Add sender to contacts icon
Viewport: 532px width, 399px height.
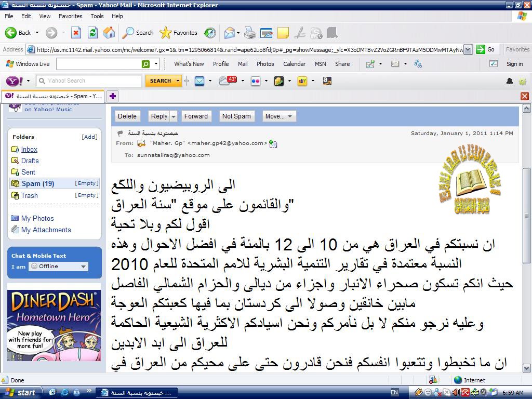(273, 144)
